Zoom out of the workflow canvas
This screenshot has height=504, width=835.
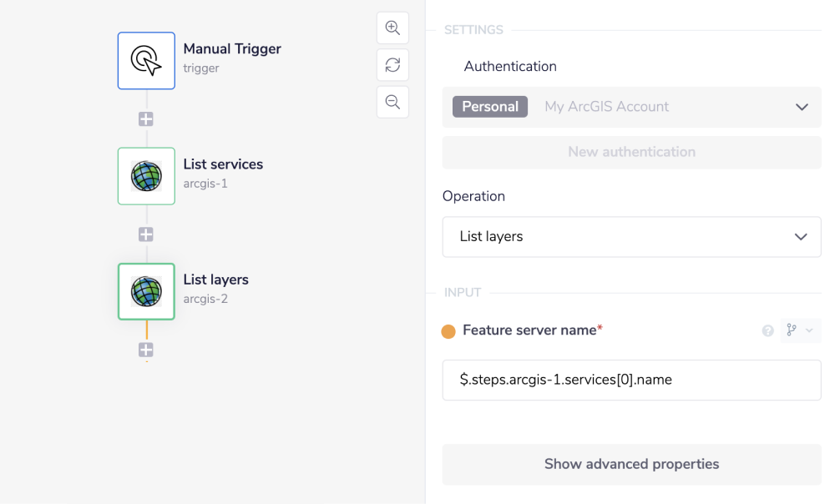[x=392, y=102]
